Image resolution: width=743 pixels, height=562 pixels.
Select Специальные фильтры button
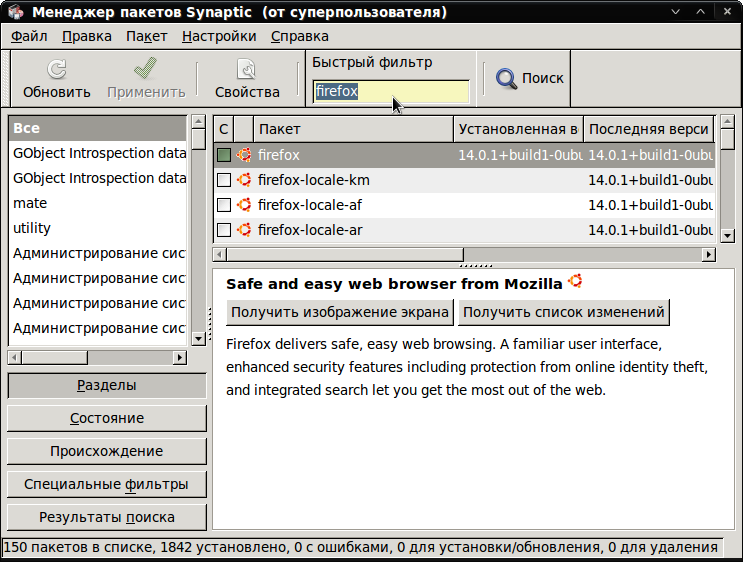point(107,484)
